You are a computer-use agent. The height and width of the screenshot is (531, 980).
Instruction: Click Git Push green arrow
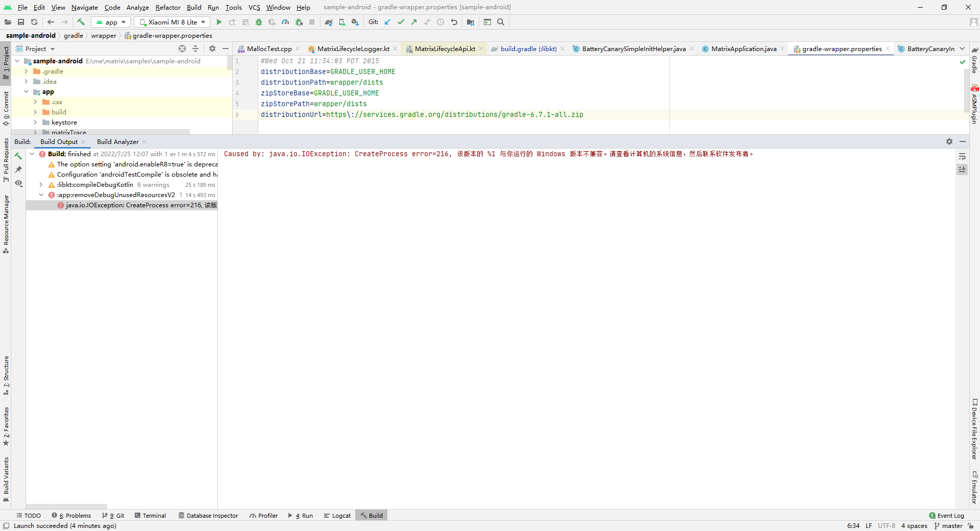[x=414, y=22]
